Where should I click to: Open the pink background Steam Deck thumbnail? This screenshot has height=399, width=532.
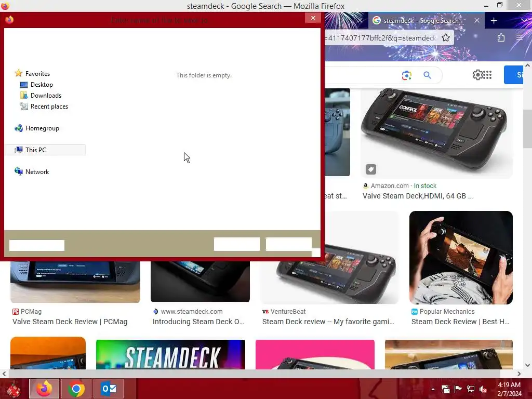(x=315, y=354)
